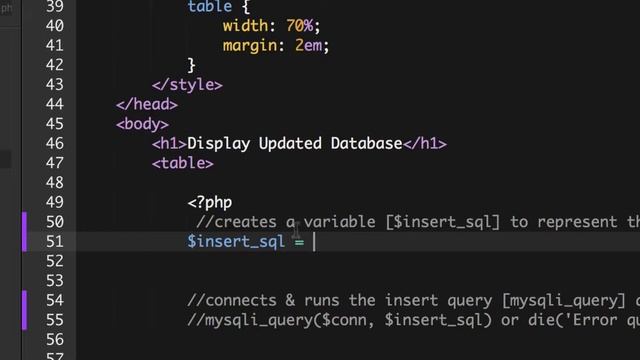Click line number 41 in gutter

click(55, 45)
